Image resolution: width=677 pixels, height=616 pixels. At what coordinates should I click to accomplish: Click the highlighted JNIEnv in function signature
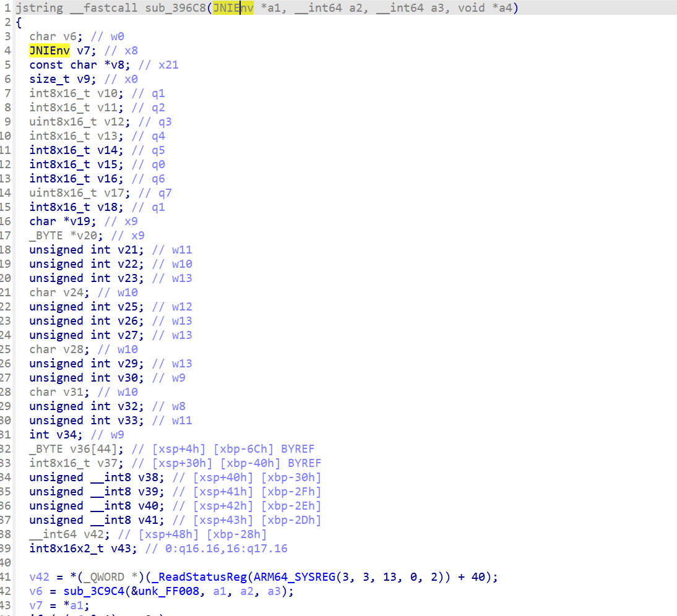click(233, 8)
